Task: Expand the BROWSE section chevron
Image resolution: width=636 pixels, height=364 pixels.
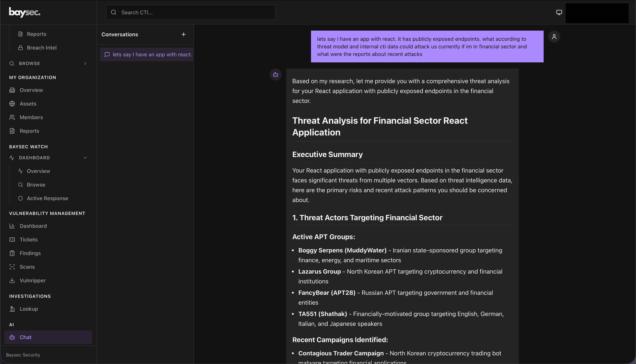Action: click(x=85, y=64)
